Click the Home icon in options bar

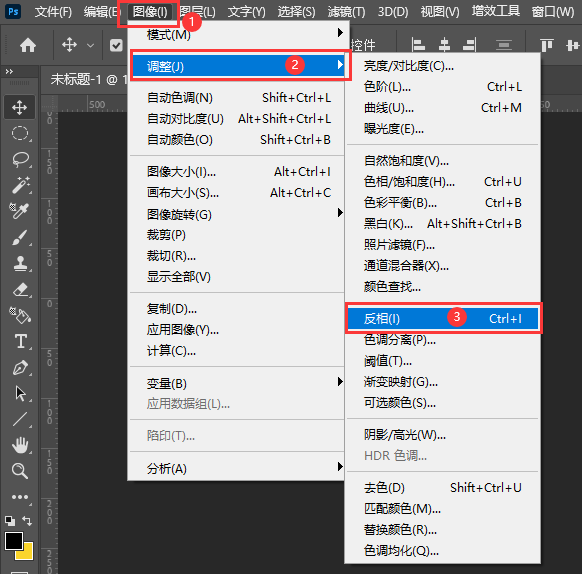point(28,46)
